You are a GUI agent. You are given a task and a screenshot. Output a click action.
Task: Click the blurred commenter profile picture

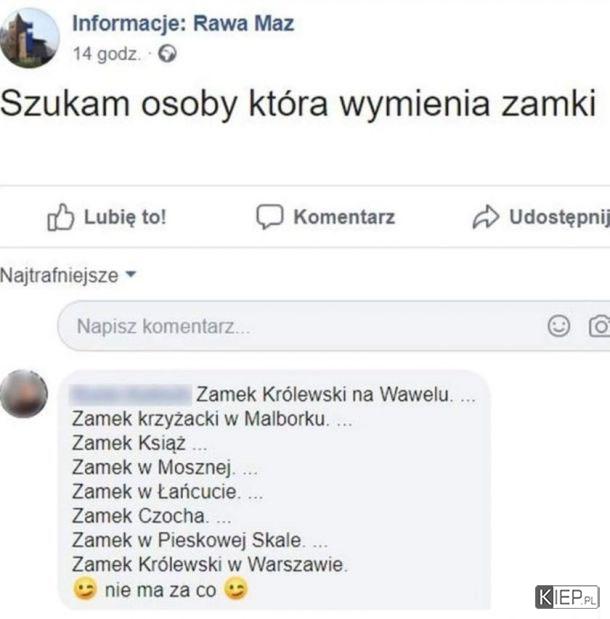point(24,394)
